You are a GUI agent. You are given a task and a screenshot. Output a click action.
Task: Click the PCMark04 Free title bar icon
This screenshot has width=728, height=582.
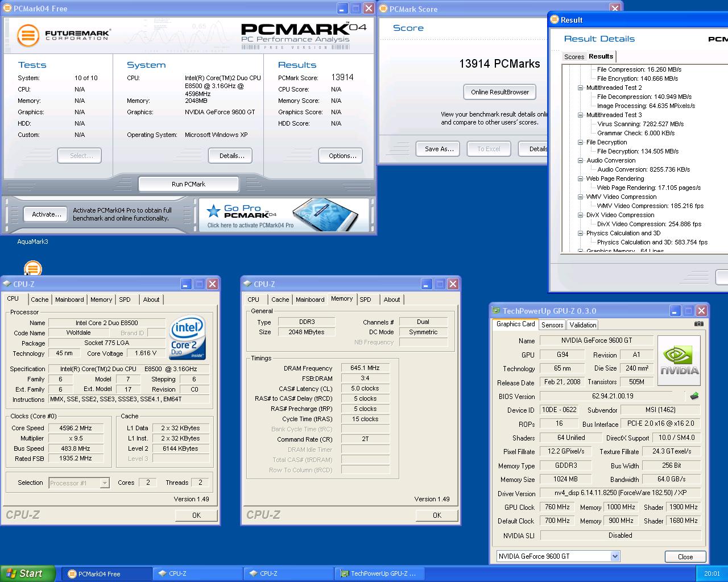point(7,9)
